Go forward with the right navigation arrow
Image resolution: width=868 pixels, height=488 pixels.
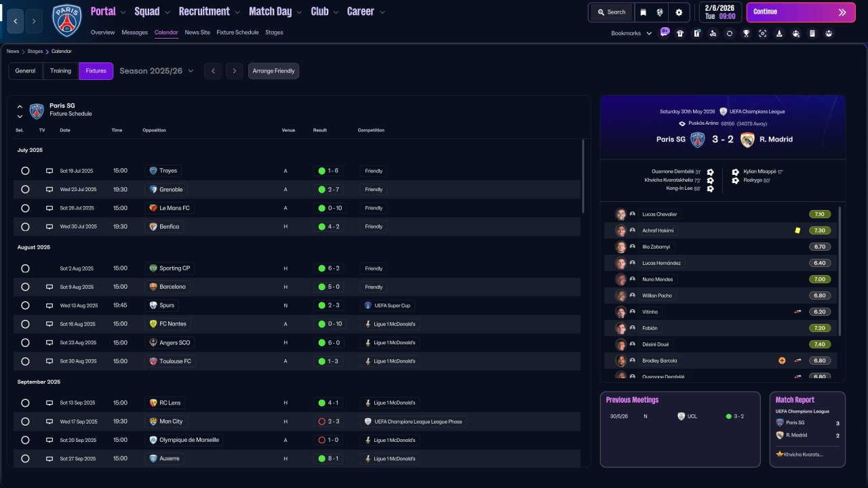click(x=34, y=21)
